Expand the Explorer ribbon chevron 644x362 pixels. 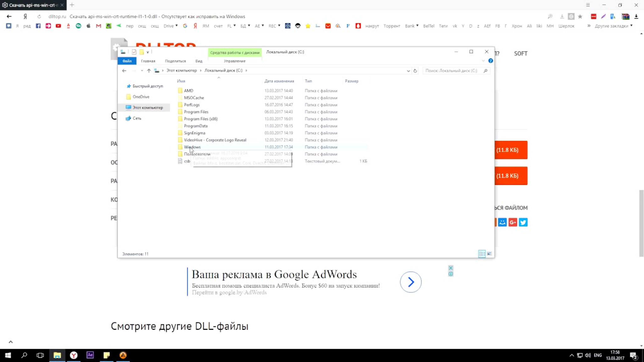click(483, 61)
